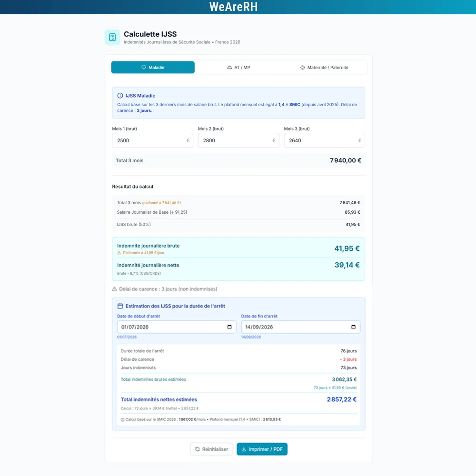The image size is (476, 476).
Task: Click the Date de fin d'arrêt field
Action: [300, 327]
